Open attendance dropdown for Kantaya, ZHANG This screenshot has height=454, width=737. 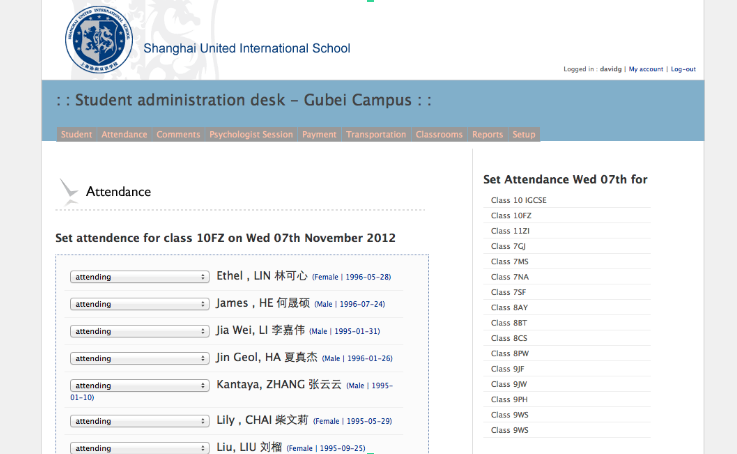point(140,385)
